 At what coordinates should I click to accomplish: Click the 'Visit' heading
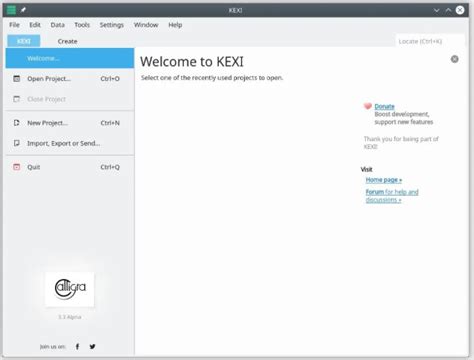click(366, 169)
